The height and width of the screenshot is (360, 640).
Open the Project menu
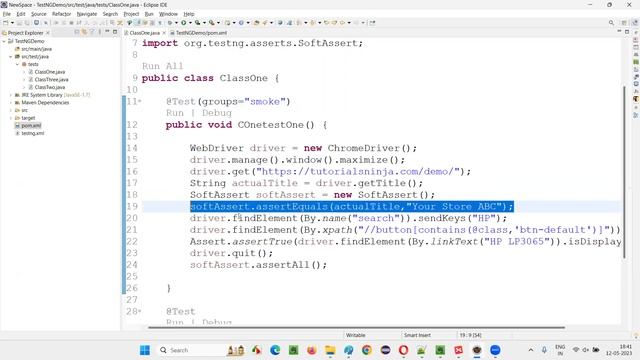point(131,14)
